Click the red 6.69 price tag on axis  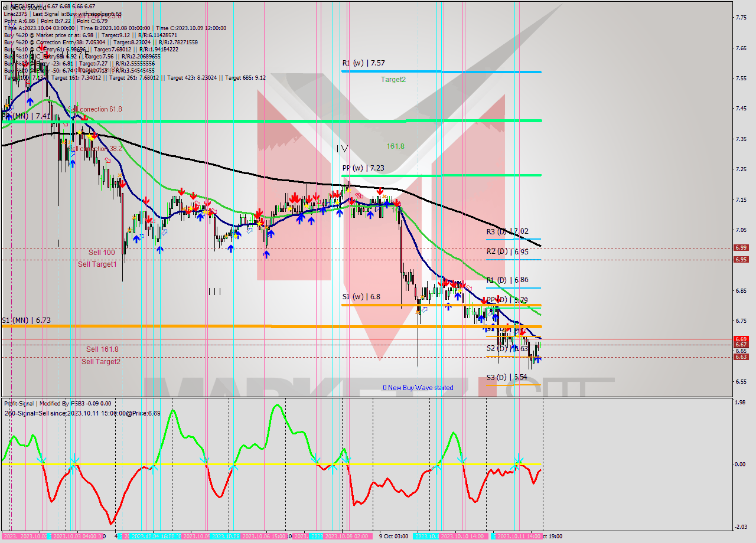point(741,339)
